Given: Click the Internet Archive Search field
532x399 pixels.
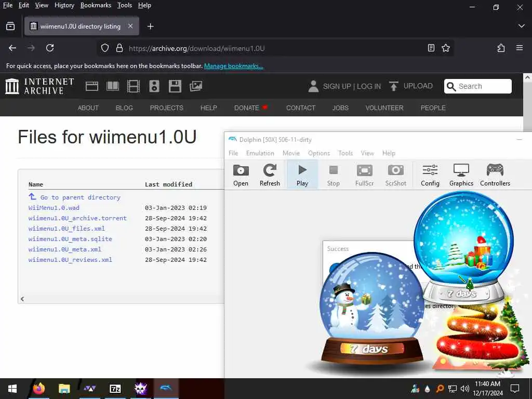Looking at the screenshot, I should pyautogui.click(x=478, y=86).
